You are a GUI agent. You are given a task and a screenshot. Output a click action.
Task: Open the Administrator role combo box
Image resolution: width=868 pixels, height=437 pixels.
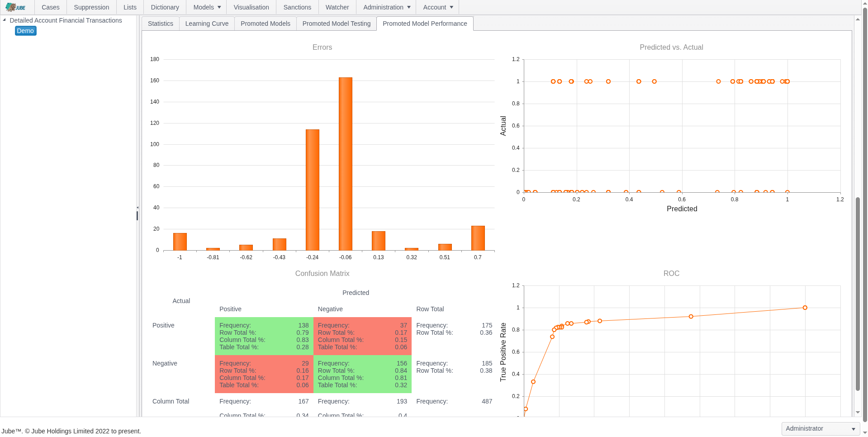(x=820, y=429)
